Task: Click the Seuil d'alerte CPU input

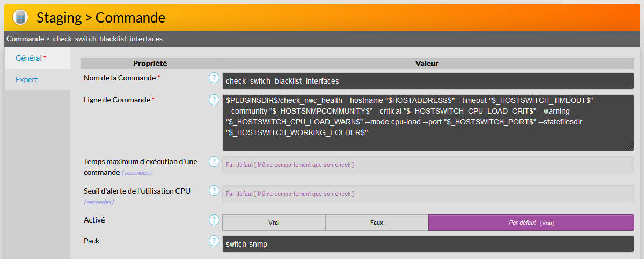Action: click(x=428, y=194)
